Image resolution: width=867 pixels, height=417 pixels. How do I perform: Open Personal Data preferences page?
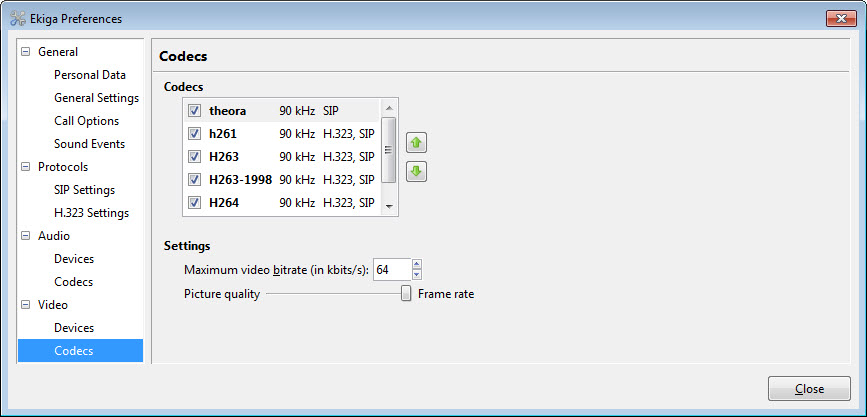pyautogui.click(x=90, y=75)
